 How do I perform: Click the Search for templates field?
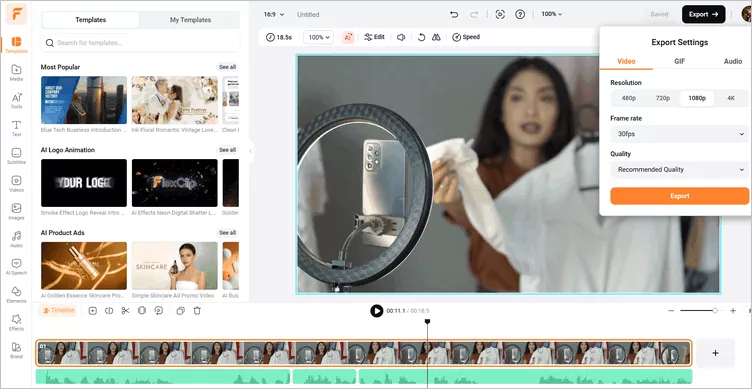(x=140, y=43)
